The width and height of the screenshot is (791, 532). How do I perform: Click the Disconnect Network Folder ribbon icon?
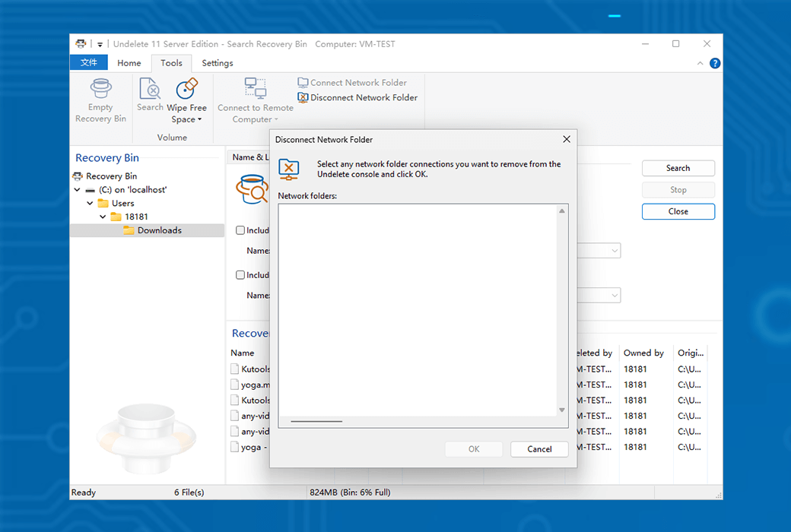tap(303, 97)
